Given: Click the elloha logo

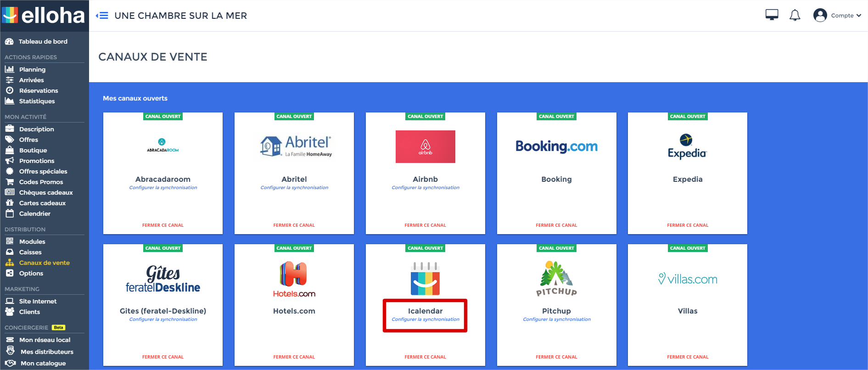Looking at the screenshot, I should pos(44,16).
